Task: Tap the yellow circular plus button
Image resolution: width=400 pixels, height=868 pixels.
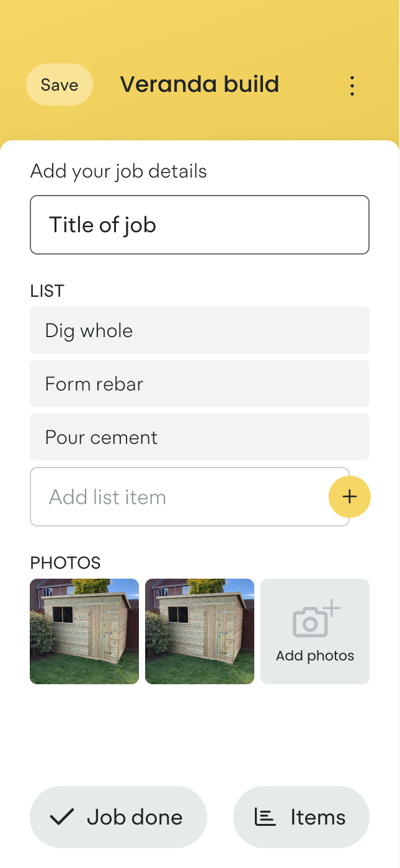Action: coord(349,497)
